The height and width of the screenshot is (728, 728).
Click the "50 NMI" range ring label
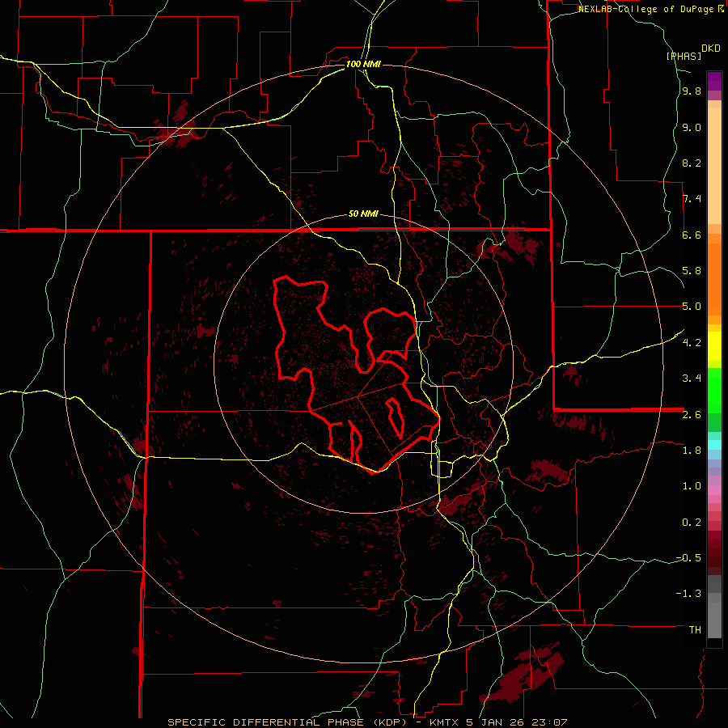click(x=363, y=214)
